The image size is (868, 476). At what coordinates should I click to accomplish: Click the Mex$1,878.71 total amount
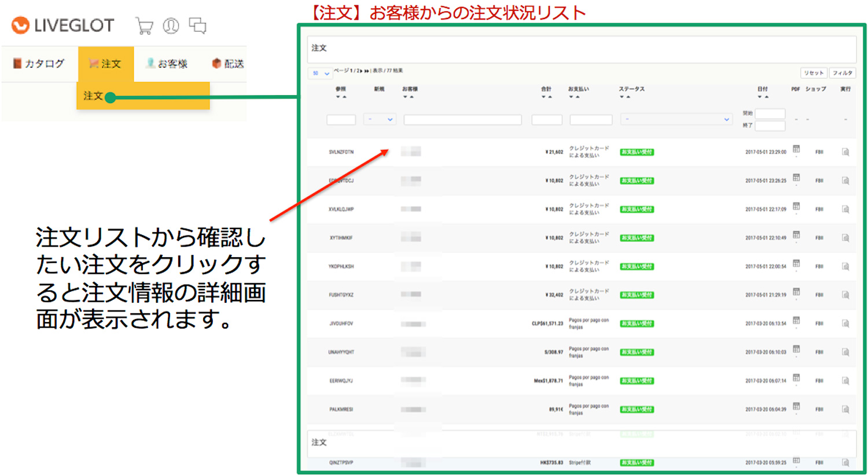549,380
